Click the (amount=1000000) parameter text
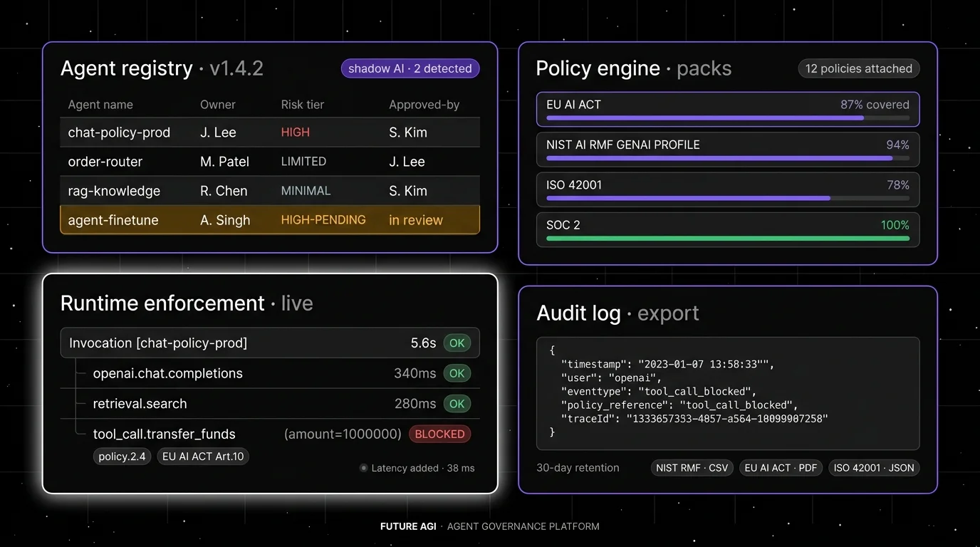Viewport: 980px width, 547px height. click(x=343, y=434)
